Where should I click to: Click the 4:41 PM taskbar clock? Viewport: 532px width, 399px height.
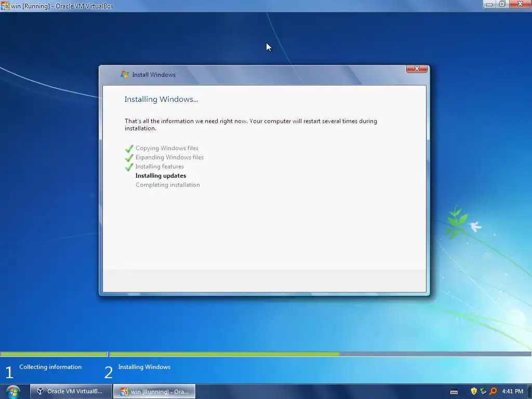[512, 391]
